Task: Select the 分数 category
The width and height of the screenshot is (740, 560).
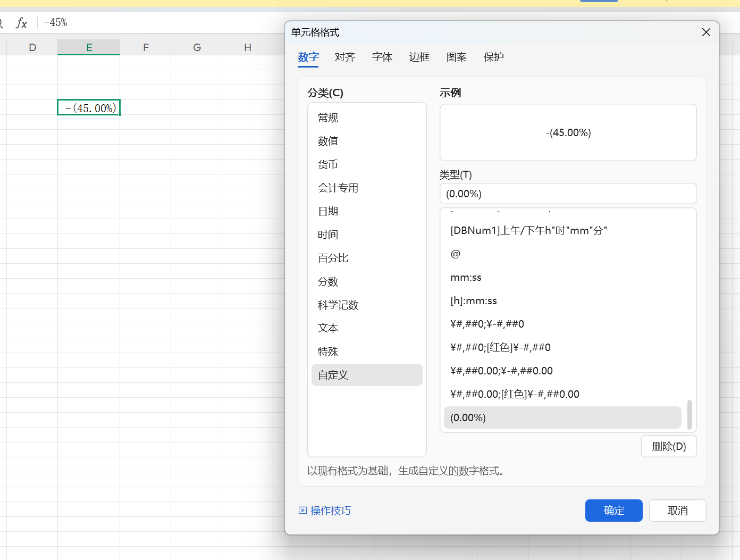Action: pos(367,282)
